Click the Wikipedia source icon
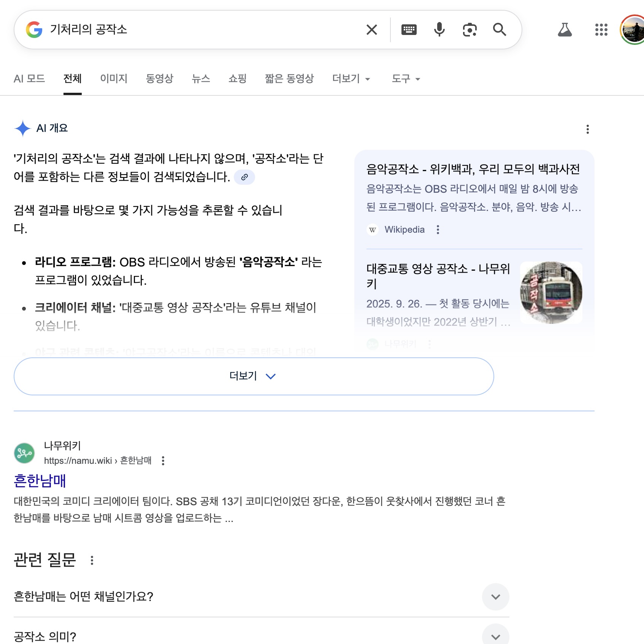The height and width of the screenshot is (644, 644). [x=372, y=230]
